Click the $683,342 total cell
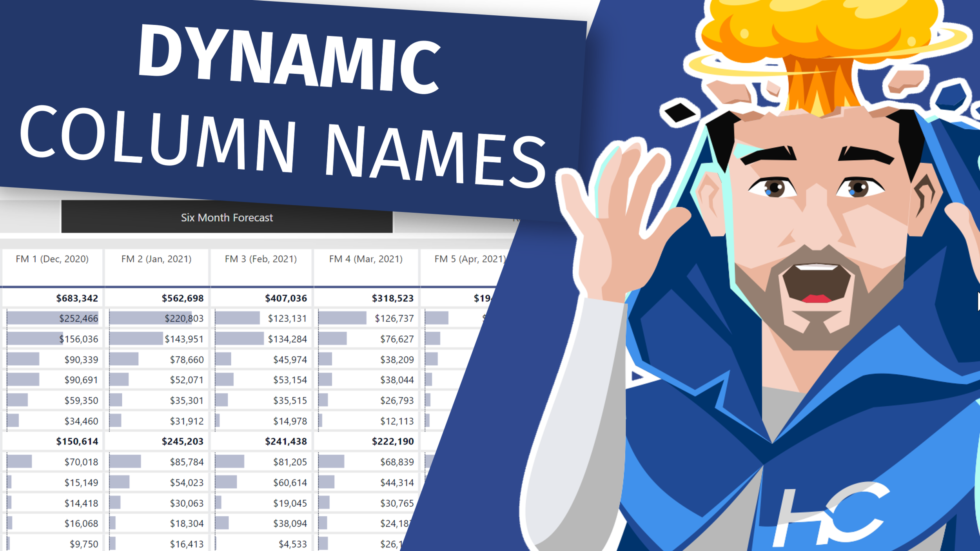Viewport: 980px width, 551px height. point(77,298)
